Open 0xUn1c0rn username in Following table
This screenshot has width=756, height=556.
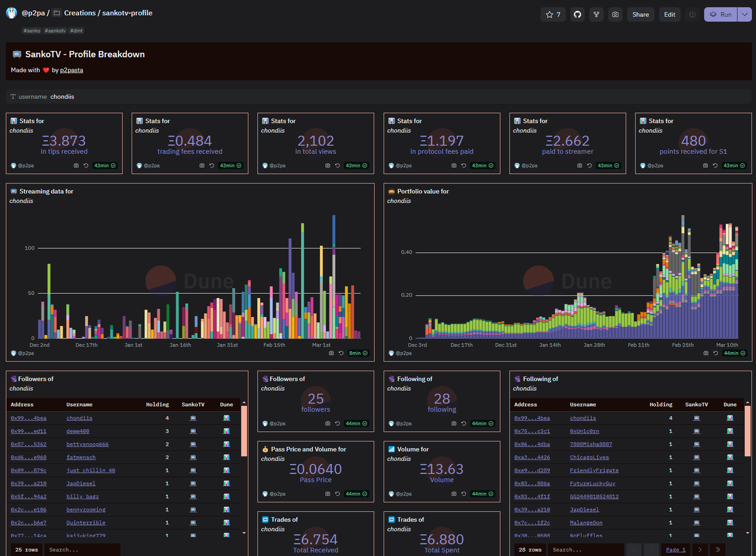(585, 431)
